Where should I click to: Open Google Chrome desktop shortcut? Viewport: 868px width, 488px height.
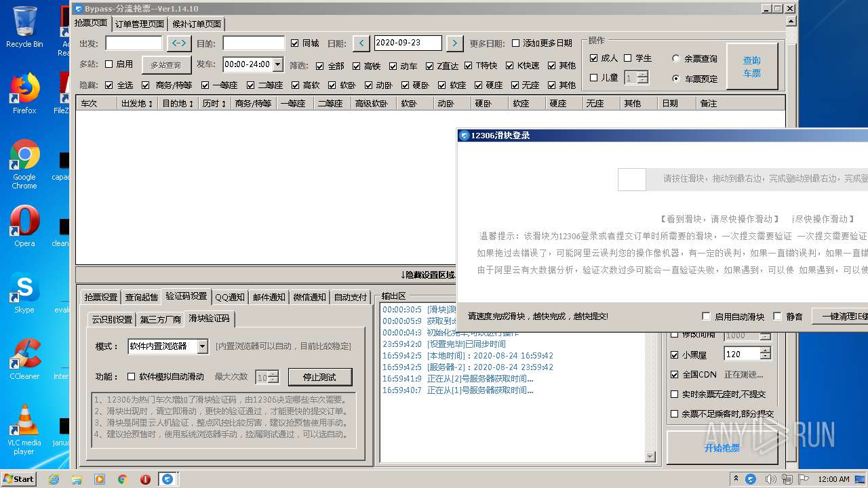click(x=24, y=164)
